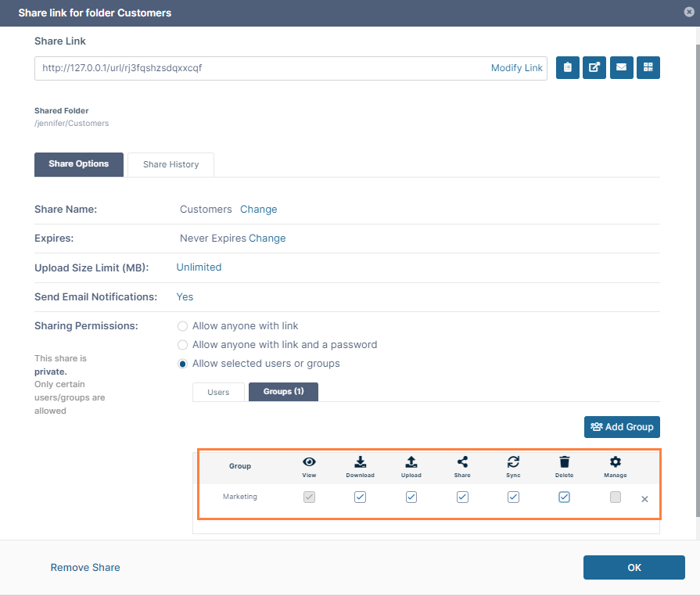Click the Add Group button
Image resolution: width=700 pixels, height=596 pixels.
tap(622, 427)
